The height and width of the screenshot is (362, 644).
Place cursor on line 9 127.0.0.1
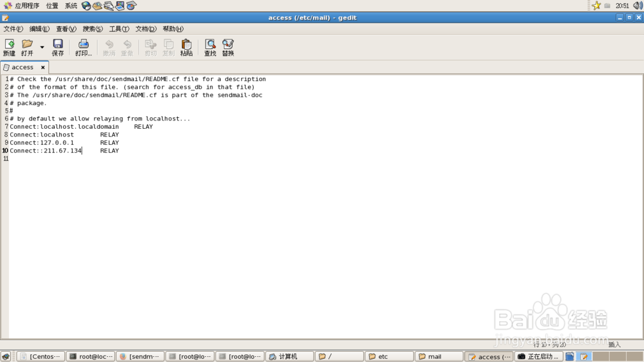(57, 142)
